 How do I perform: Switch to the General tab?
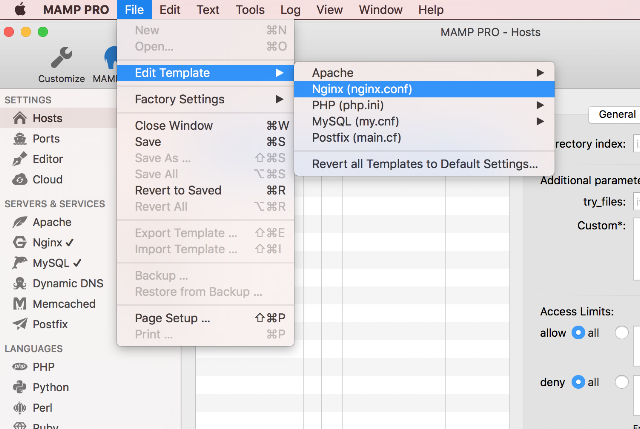pyautogui.click(x=616, y=114)
